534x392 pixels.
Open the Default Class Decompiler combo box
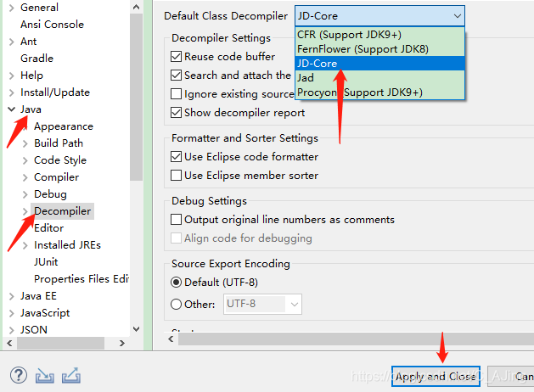pyautogui.click(x=379, y=16)
